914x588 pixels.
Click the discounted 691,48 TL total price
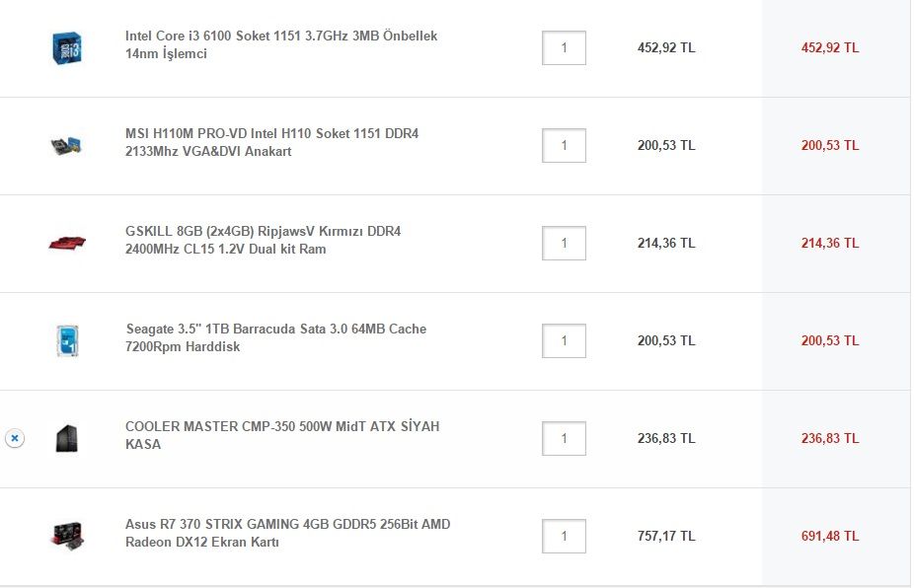coord(829,536)
